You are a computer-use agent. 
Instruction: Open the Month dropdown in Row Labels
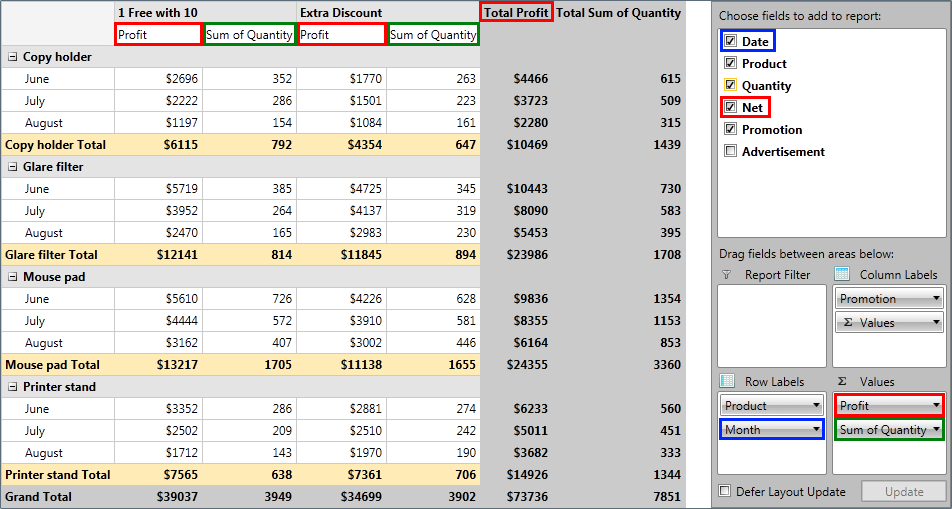[x=816, y=429]
